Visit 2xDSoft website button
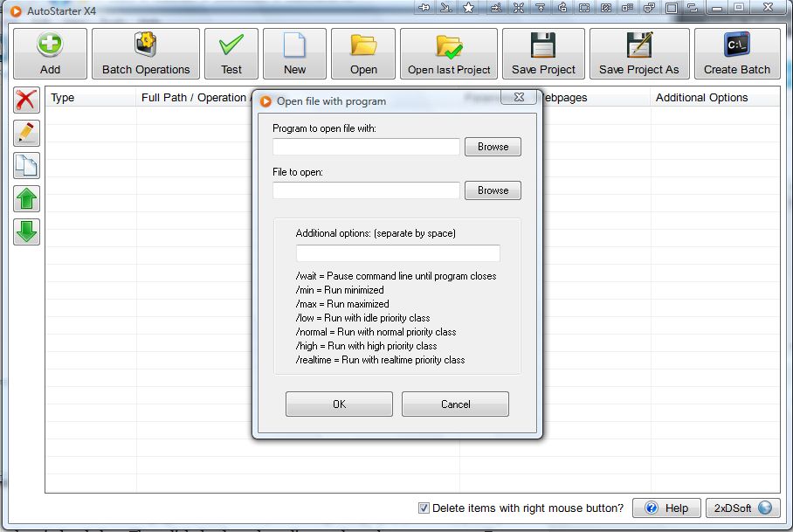 pos(743,508)
